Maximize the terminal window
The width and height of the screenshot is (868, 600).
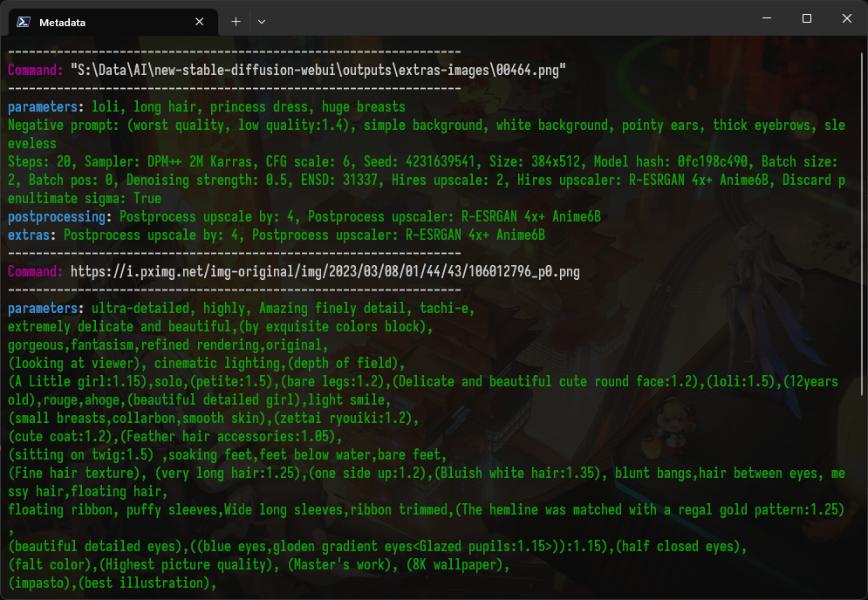click(807, 18)
